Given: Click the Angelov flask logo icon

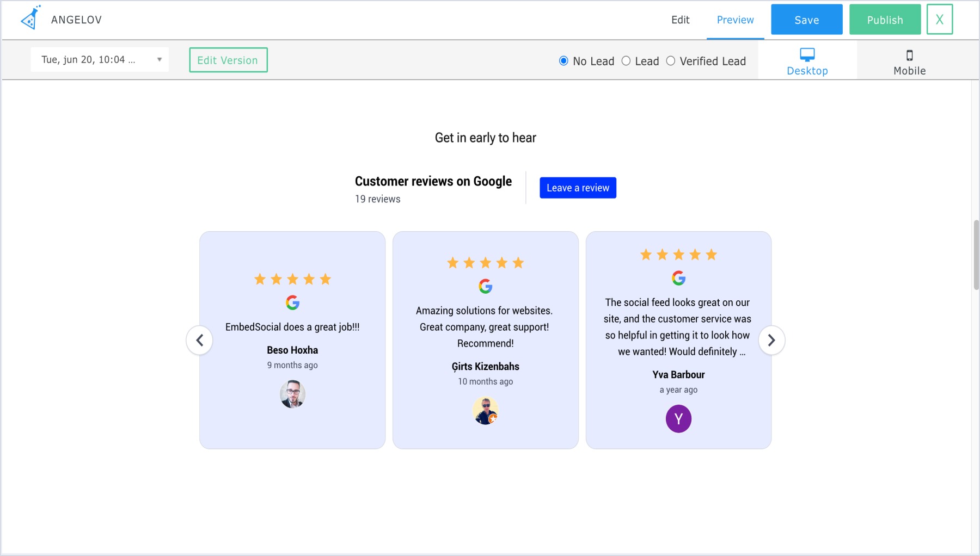Looking at the screenshot, I should 30,18.
